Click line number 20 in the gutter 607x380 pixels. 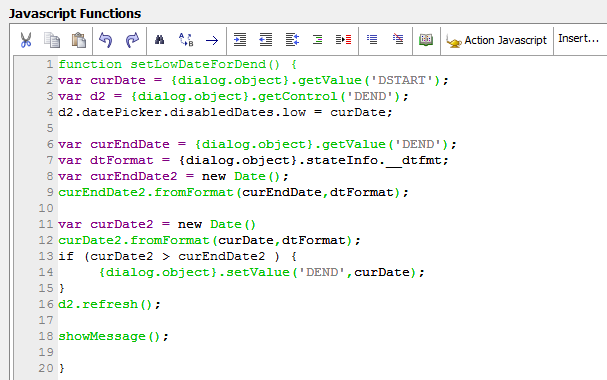[46, 368]
